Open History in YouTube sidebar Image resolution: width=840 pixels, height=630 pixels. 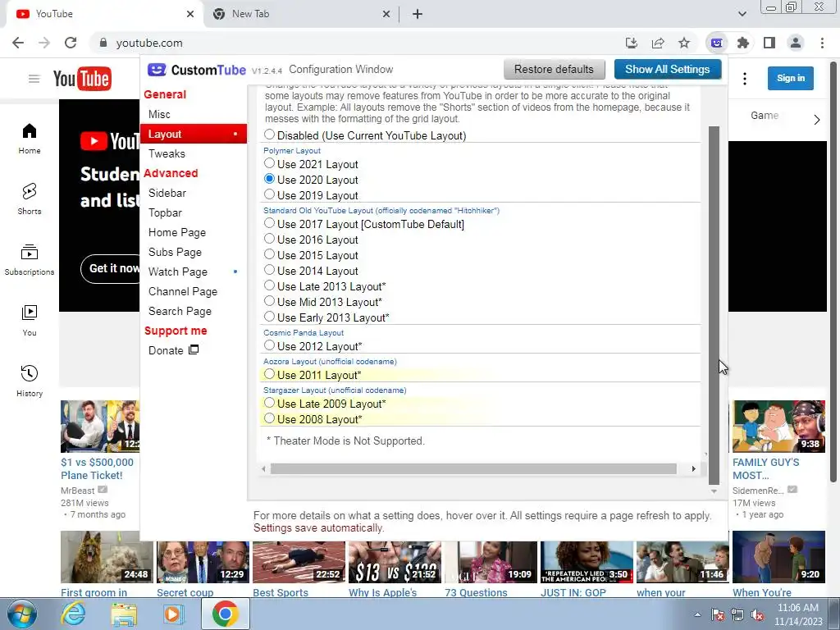30,381
